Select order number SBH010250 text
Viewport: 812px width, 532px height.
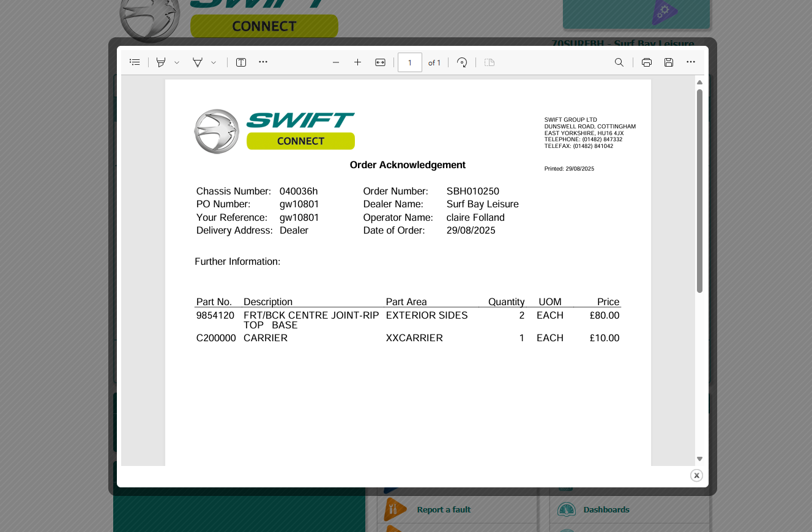click(473, 191)
